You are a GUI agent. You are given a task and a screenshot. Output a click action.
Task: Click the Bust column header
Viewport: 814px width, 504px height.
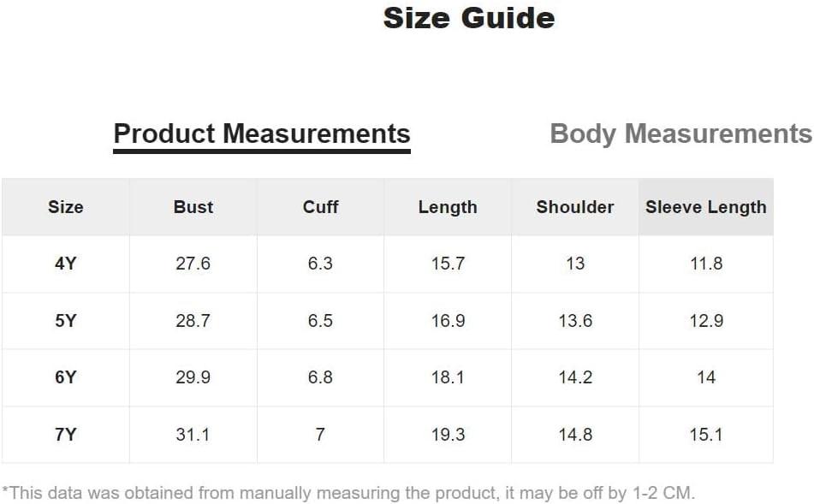193,207
